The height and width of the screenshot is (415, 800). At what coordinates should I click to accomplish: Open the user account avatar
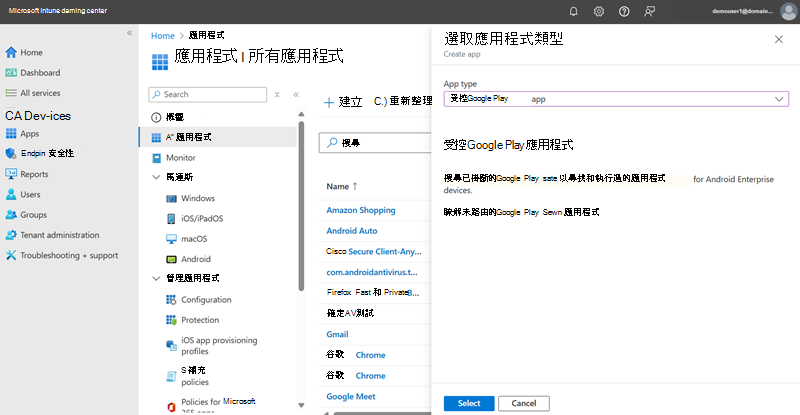pos(788,11)
